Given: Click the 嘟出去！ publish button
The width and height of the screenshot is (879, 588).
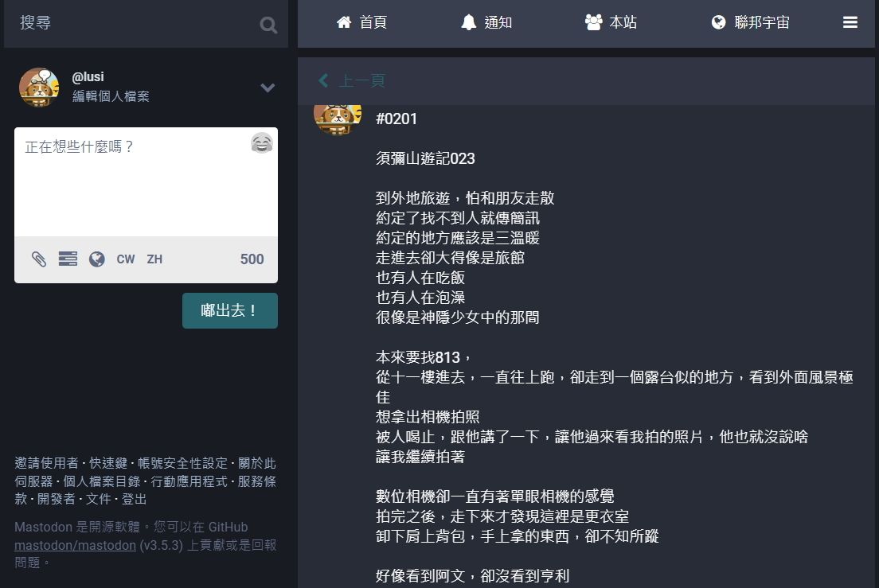Looking at the screenshot, I should click(230, 311).
